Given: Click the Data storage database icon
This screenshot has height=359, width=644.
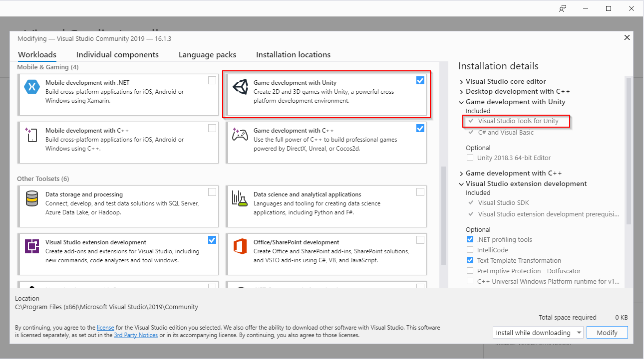Looking at the screenshot, I should [x=32, y=198].
